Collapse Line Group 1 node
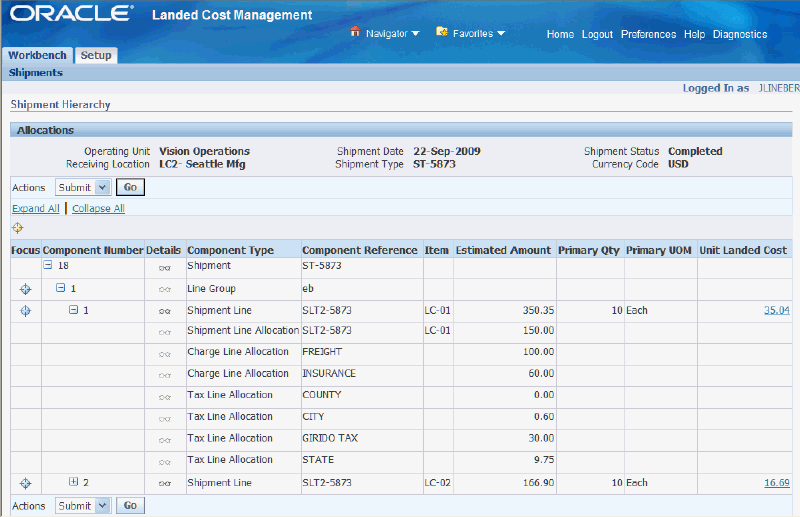The height and width of the screenshot is (517, 800). tap(60, 288)
